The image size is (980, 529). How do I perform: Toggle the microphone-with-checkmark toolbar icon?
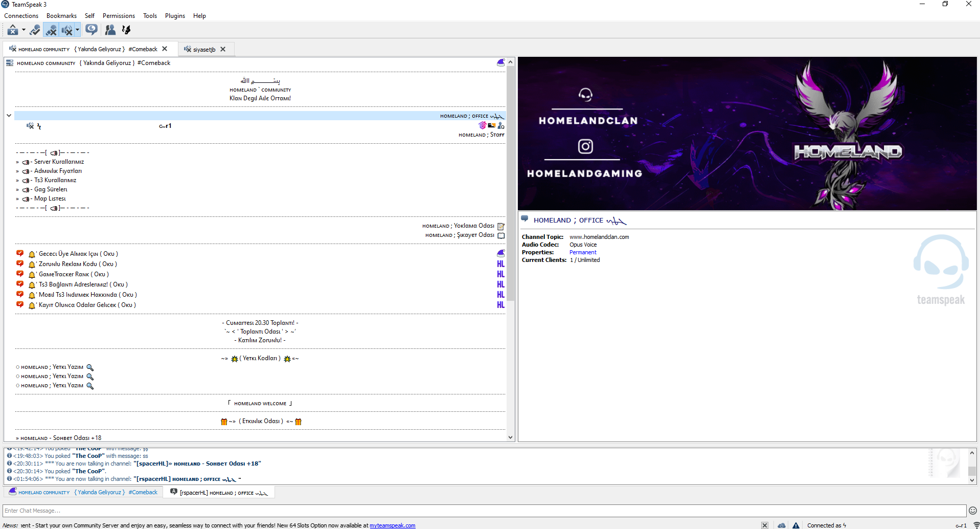(x=35, y=30)
